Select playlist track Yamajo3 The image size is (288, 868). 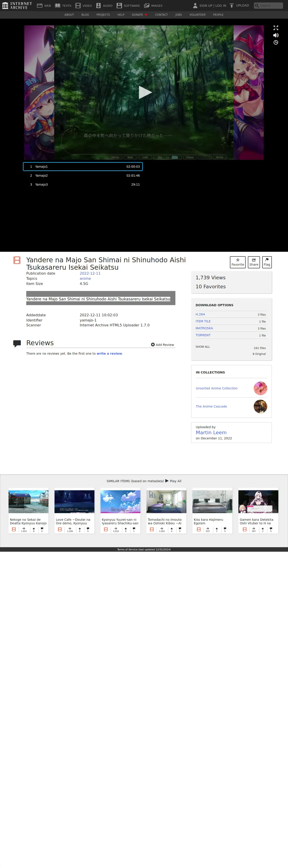[x=83, y=185]
